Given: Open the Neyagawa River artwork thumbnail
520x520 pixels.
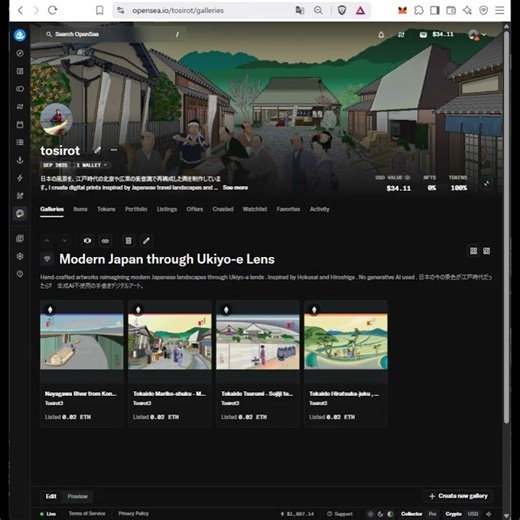Looking at the screenshot, I should (x=82, y=341).
